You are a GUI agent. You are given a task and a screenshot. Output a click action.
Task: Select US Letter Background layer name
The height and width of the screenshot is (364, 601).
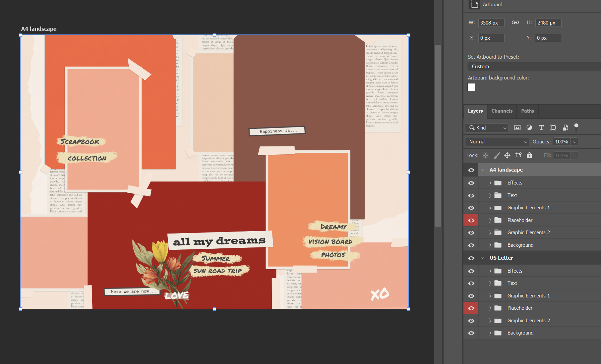coord(520,333)
